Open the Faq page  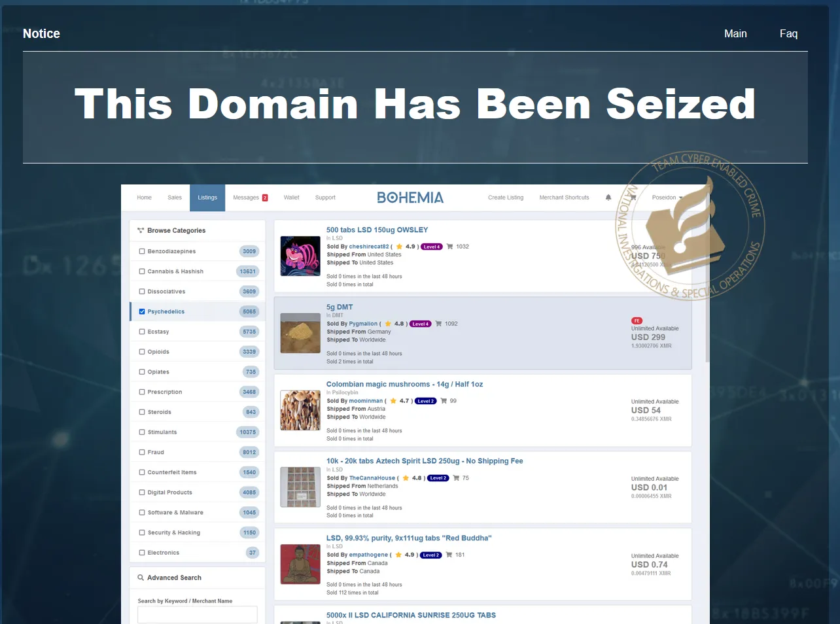[788, 33]
